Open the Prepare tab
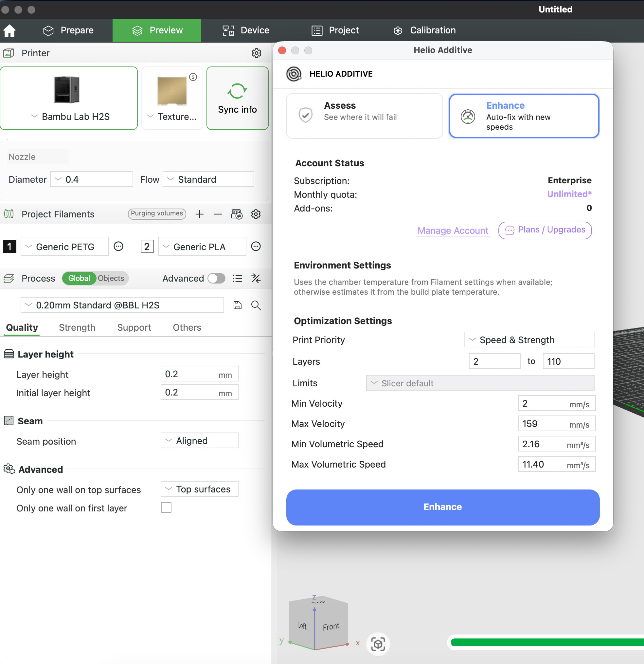Image resolution: width=644 pixels, height=664 pixels. [69, 30]
